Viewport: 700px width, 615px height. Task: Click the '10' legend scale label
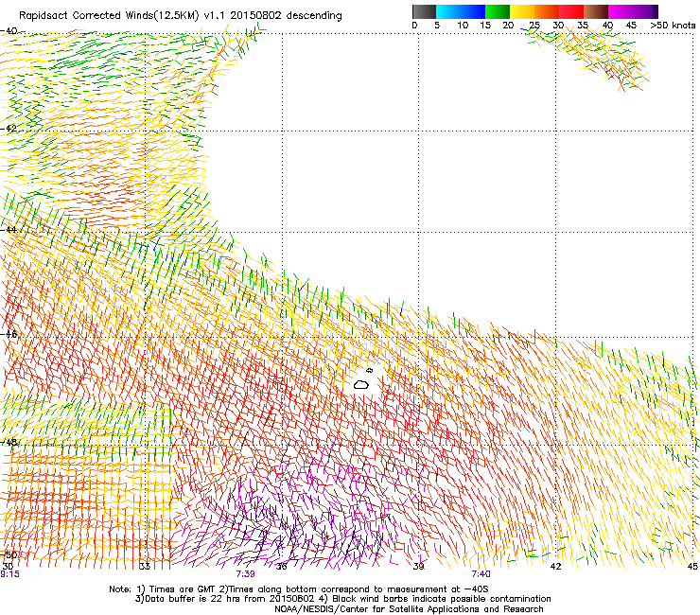[x=463, y=26]
